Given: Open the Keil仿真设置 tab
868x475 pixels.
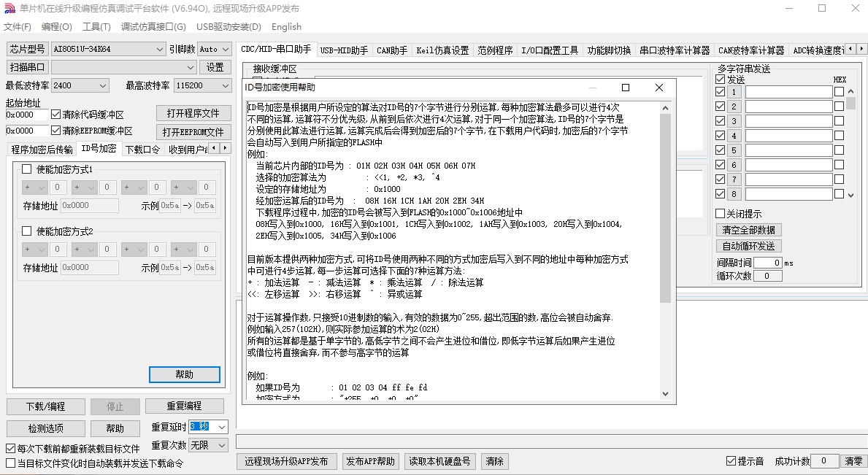Looking at the screenshot, I should 442,50.
